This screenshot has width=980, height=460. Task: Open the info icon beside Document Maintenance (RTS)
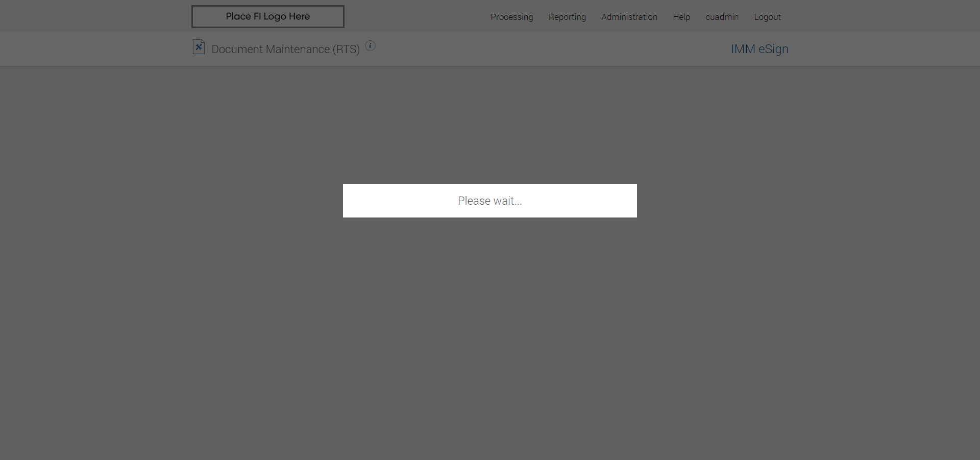[371, 46]
